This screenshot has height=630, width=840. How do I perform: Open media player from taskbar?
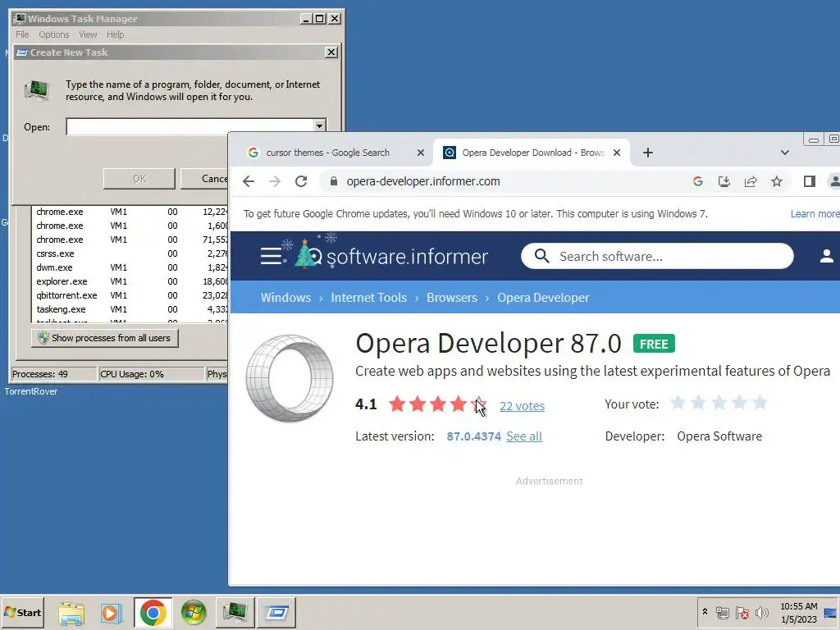click(112, 612)
